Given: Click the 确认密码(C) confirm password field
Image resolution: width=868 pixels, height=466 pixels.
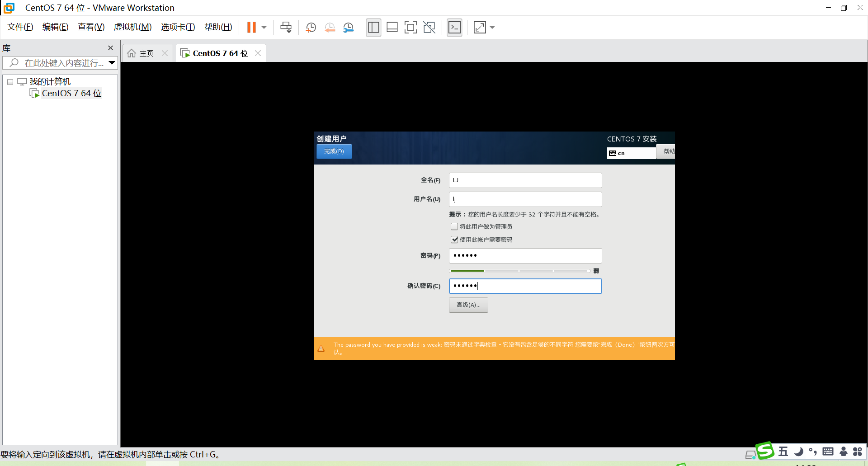Looking at the screenshot, I should [x=525, y=286].
